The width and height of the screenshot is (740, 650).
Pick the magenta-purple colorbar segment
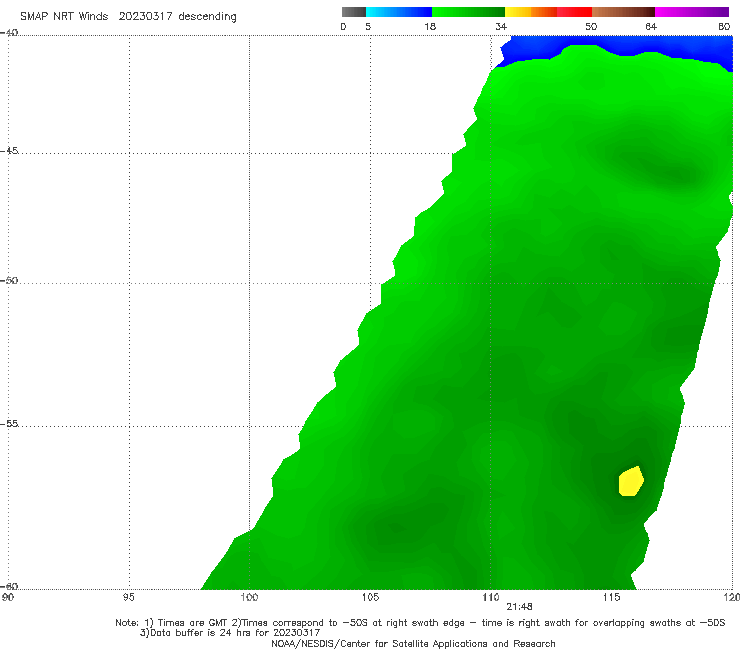tap(692, 12)
